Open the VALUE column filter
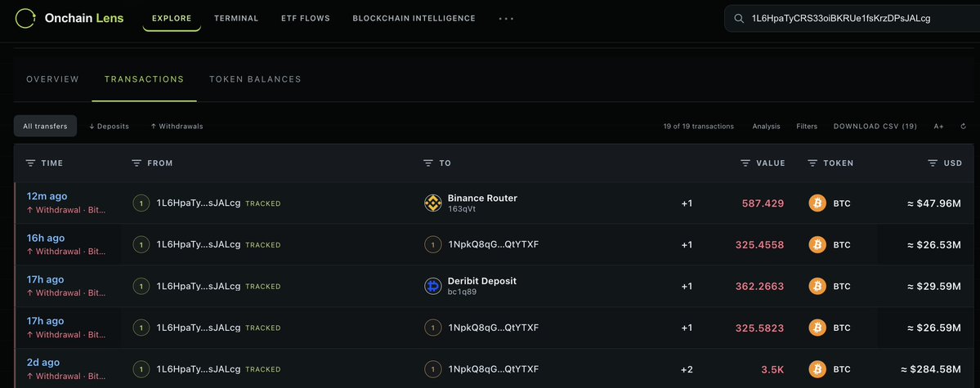Image resolution: width=980 pixels, height=388 pixels. click(x=745, y=163)
